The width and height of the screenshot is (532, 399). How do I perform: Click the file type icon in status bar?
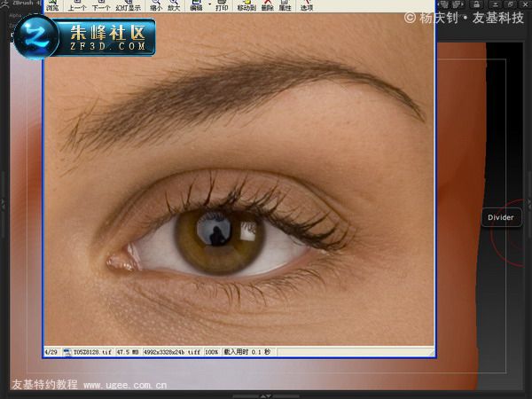[x=67, y=353]
